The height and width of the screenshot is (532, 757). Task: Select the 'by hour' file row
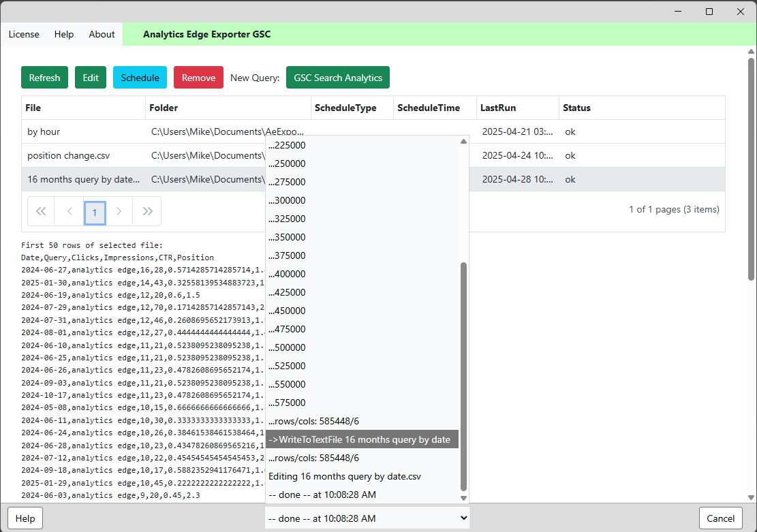tap(373, 131)
